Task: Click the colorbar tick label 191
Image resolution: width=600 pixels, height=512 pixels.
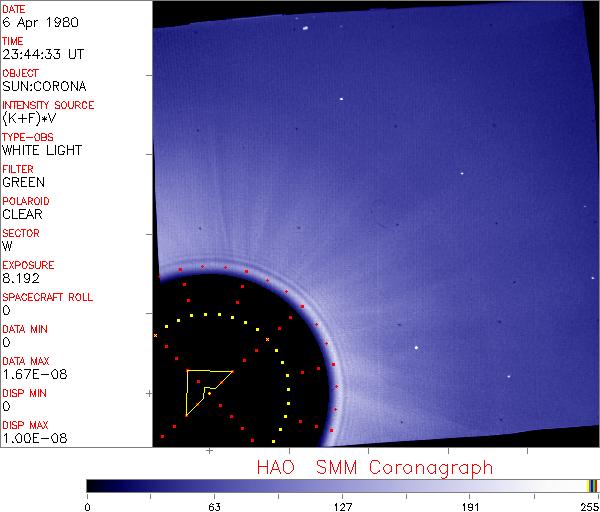Action: pyautogui.click(x=470, y=505)
